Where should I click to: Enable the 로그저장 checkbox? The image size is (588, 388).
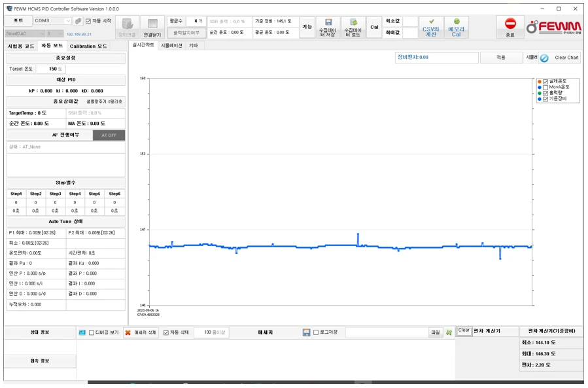316,332
